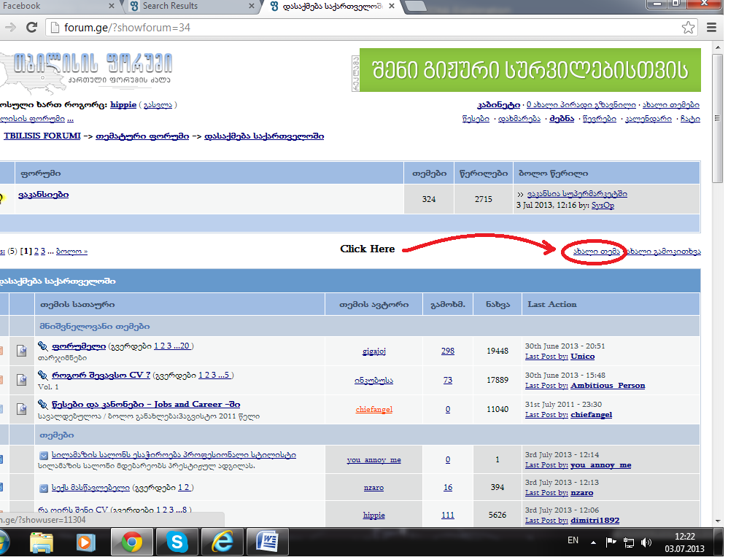Open chiefangel author profile link
747x560 pixels.
point(374,409)
